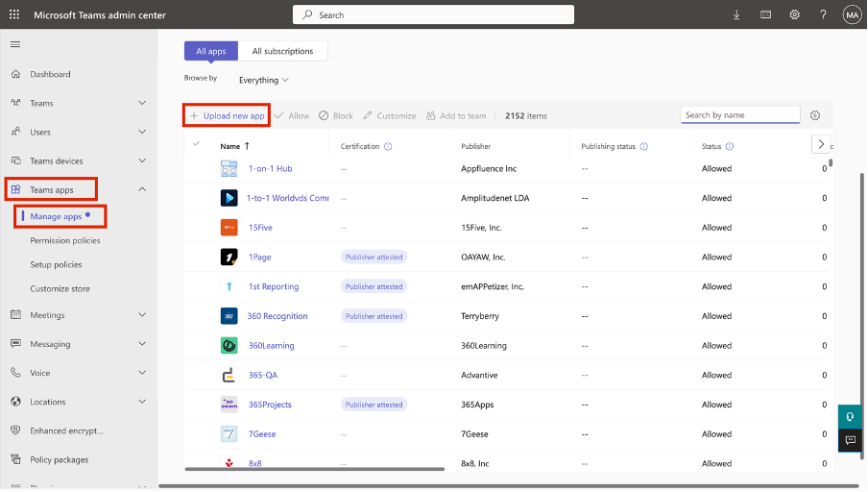Open the Cloud Shell icon in header
Screen dimensions: 868x492
(x=765, y=15)
